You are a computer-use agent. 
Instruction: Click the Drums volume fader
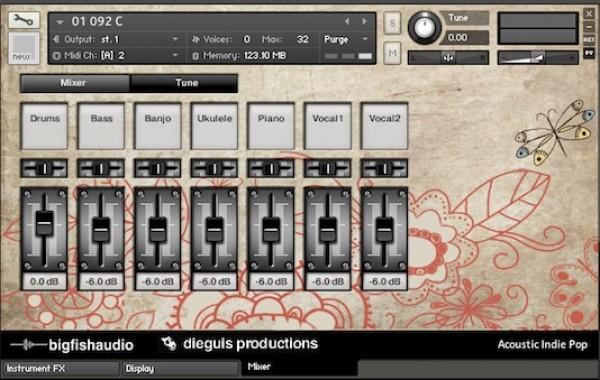click(x=44, y=223)
